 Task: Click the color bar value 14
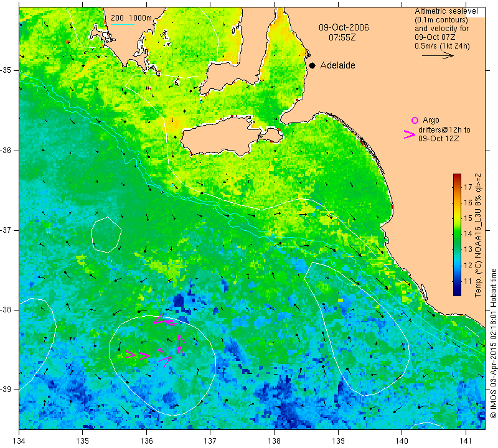(468, 234)
